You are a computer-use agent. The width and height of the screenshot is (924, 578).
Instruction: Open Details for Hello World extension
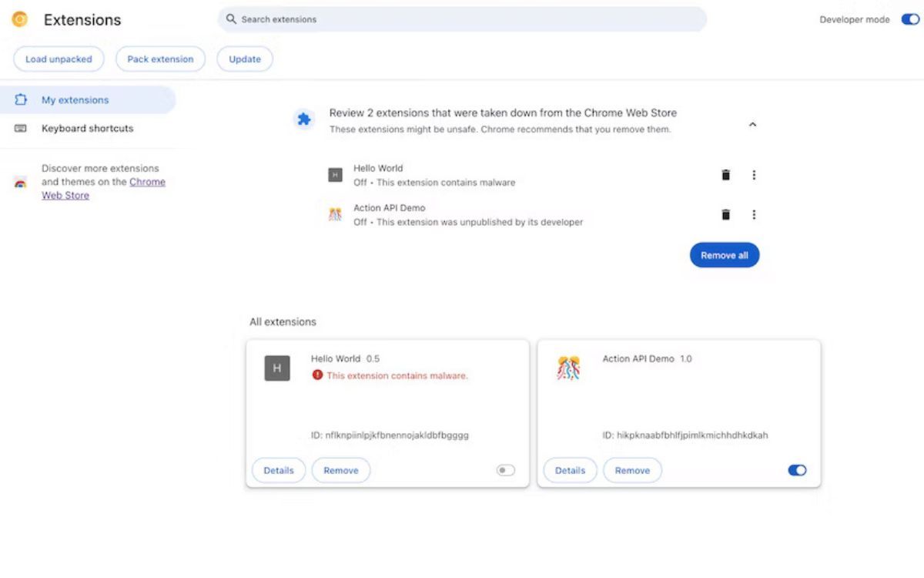(279, 470)
